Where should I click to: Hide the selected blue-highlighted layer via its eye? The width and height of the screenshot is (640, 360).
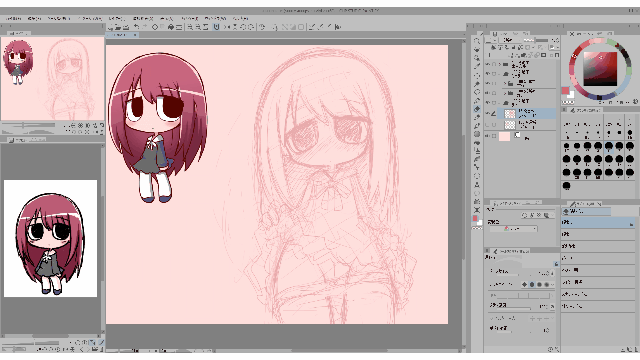(487, 113)
